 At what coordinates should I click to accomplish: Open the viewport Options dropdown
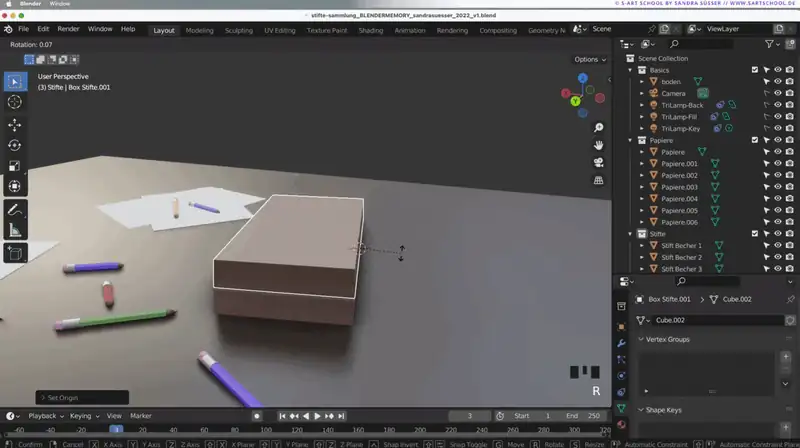pyautogui.click(x=590, y=60)
